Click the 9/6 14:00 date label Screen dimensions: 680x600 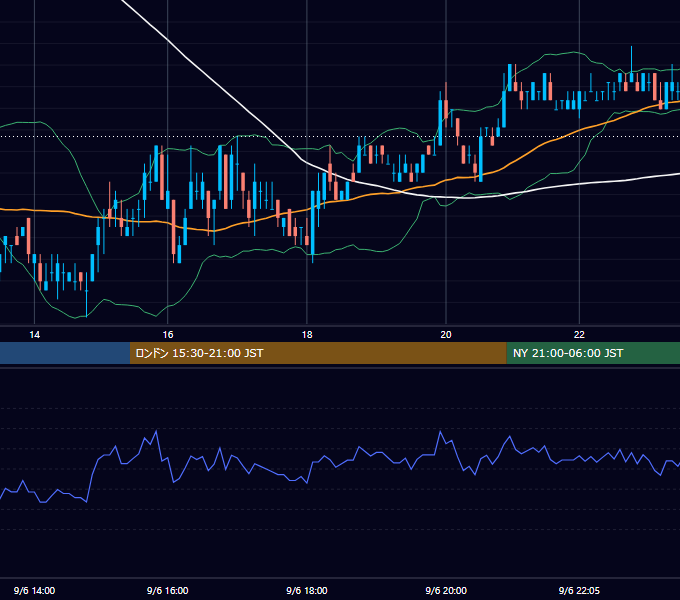34,590
